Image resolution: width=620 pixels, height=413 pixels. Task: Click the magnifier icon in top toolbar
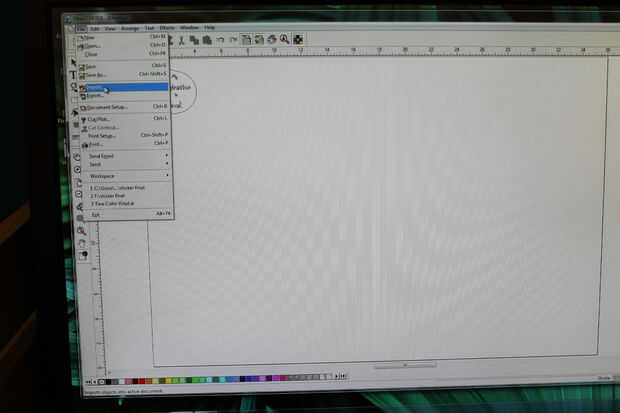pyautogui.click(x=284, y=39)
